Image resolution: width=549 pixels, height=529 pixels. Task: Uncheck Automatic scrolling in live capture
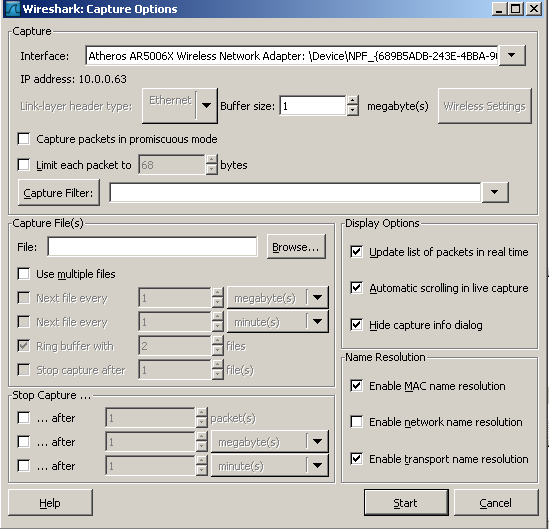[356, 288]
